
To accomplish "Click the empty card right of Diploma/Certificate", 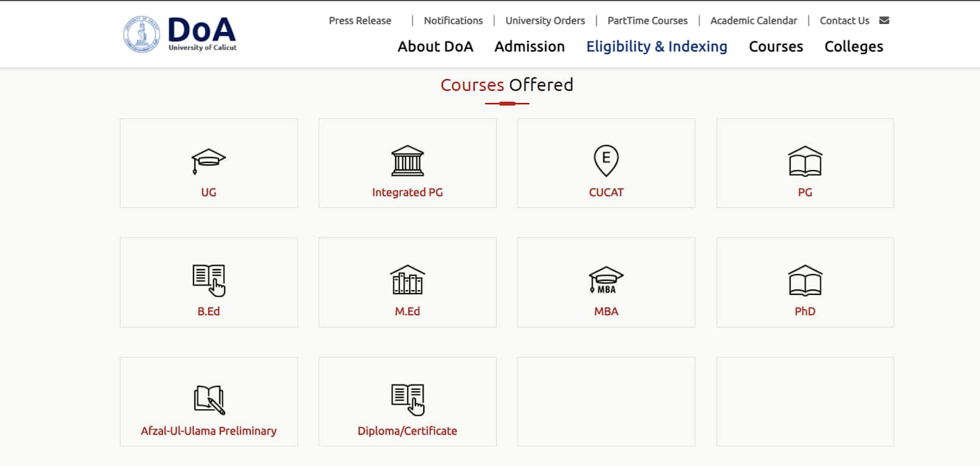I will 606,402.
